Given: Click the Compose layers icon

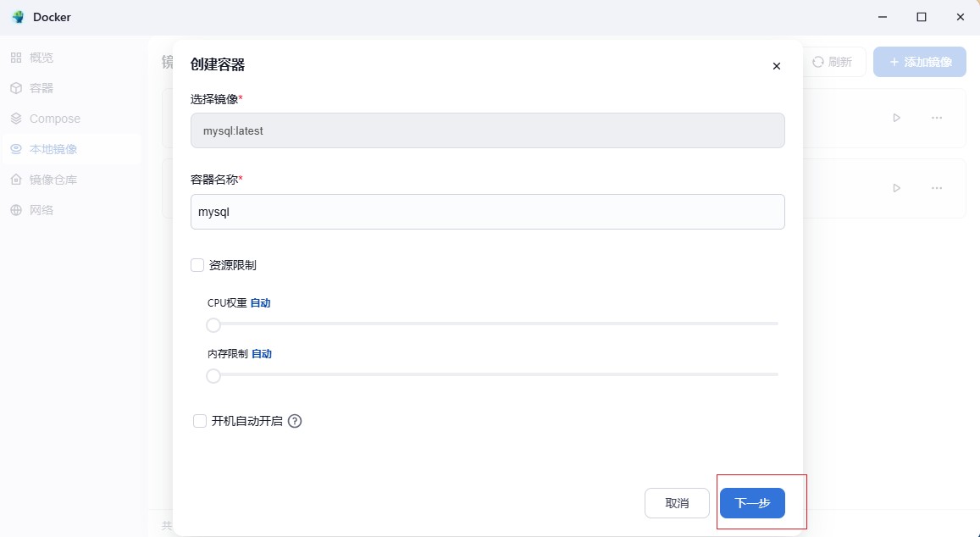Looking at the screenshot, I should tap(16, 119).
